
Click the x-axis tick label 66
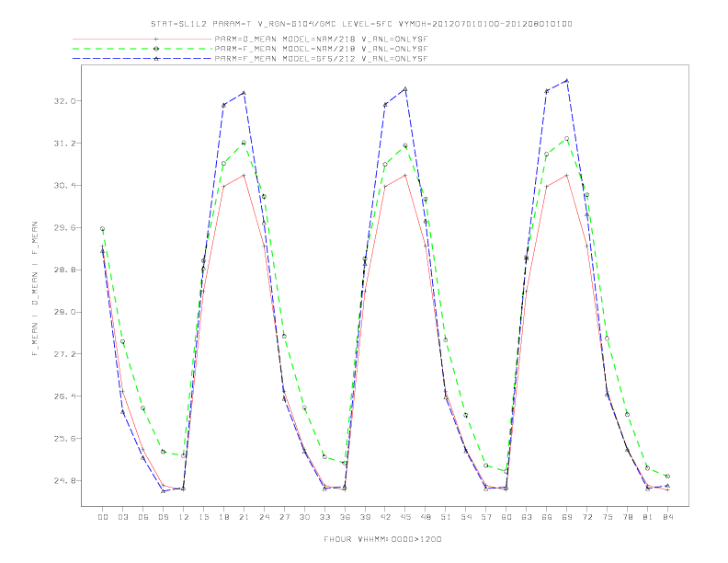(x=547, y=517)
